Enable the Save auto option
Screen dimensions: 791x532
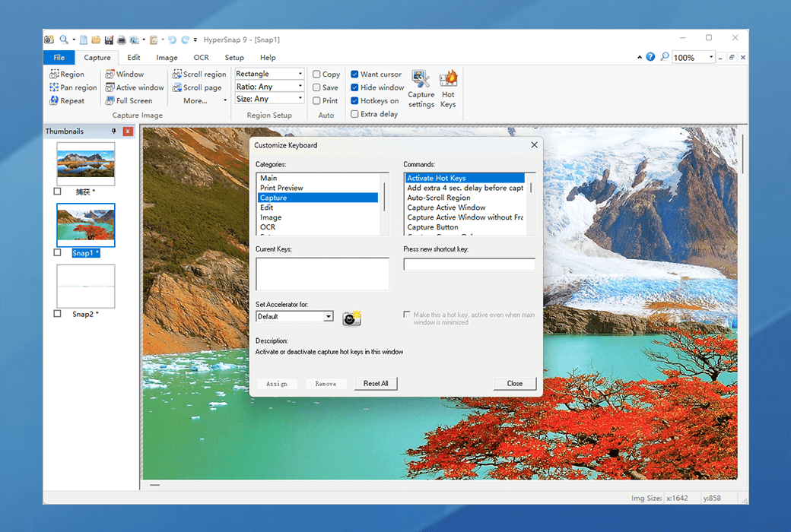(317, 87)
